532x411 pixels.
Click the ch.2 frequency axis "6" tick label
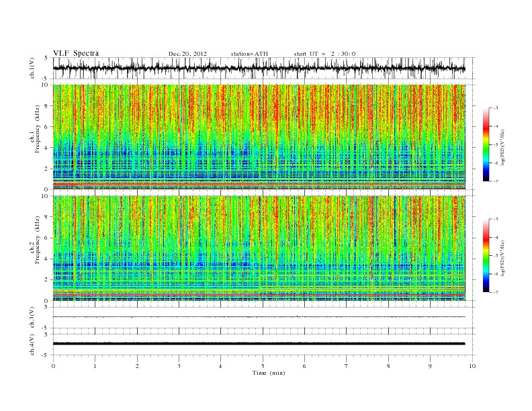coord(47,238)
